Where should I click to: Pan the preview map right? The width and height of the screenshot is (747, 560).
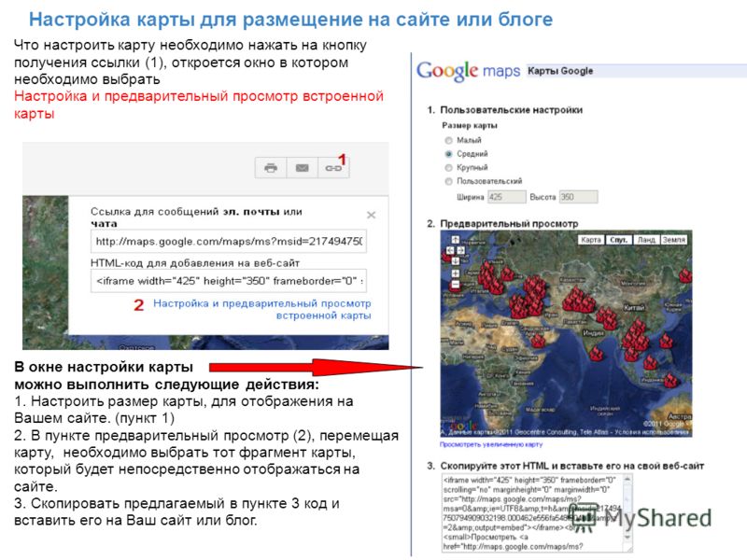click(x=461, y=250)
